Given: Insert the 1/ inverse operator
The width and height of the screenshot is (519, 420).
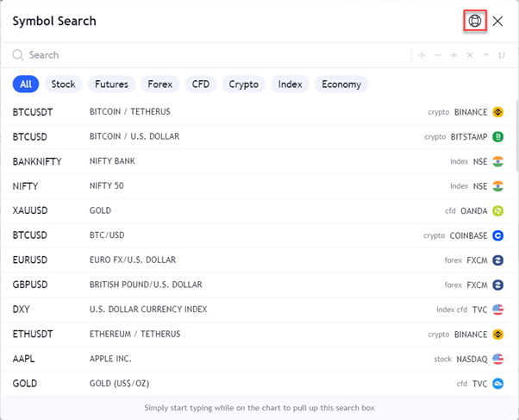Looking at the screenshot, I should point(502,55).
